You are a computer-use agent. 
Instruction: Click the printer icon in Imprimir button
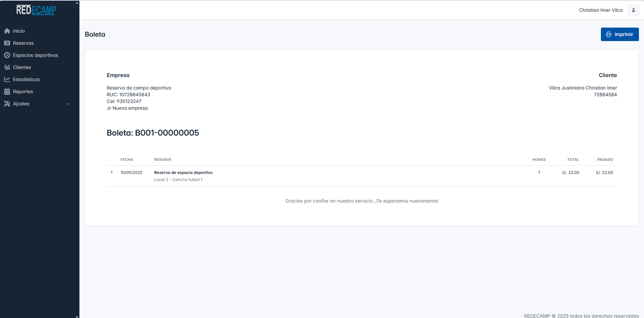click(609, 34)
